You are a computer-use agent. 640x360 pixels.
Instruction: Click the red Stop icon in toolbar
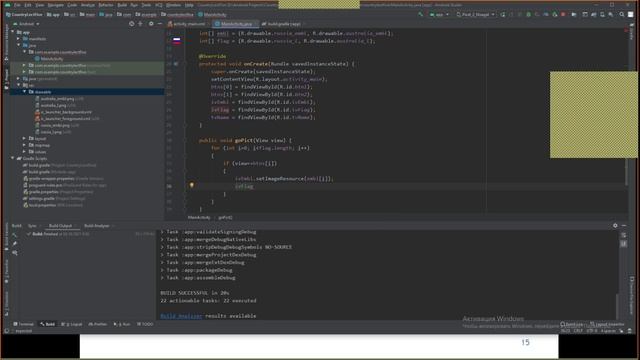563,14
